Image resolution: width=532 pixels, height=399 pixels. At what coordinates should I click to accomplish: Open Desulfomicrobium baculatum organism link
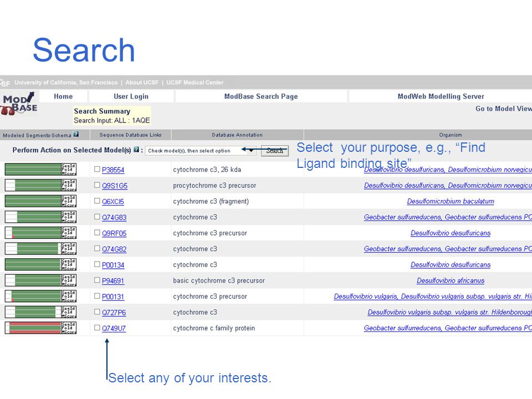[x=450, y=201]
